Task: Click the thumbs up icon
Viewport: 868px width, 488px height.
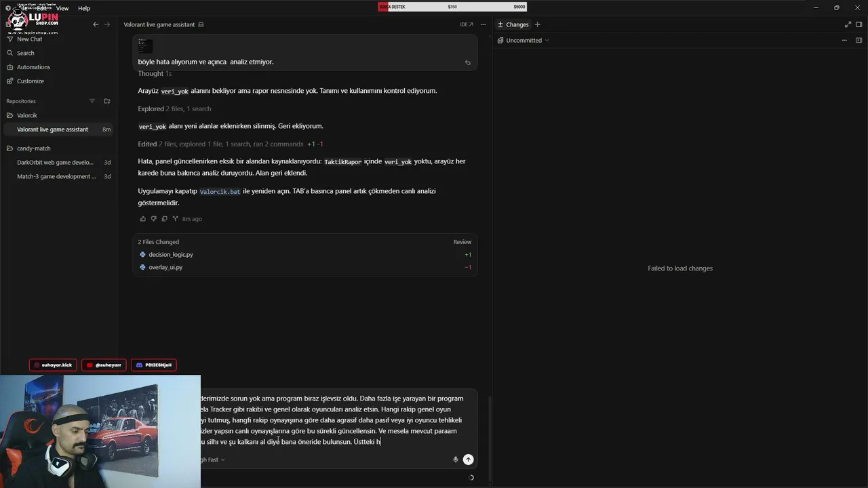Action: (x=142, y=219)
